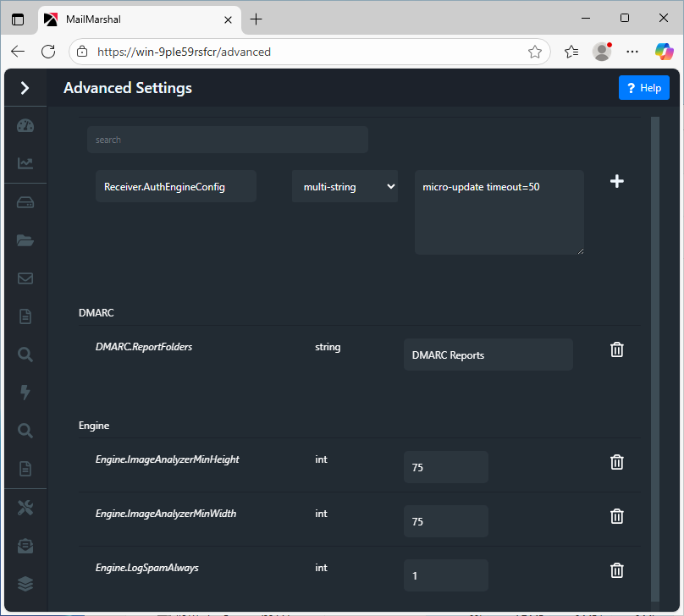Click the lightning bolt icon in sidebar
The width and height of the screenshot is (684, 616).
coord(25,392)
